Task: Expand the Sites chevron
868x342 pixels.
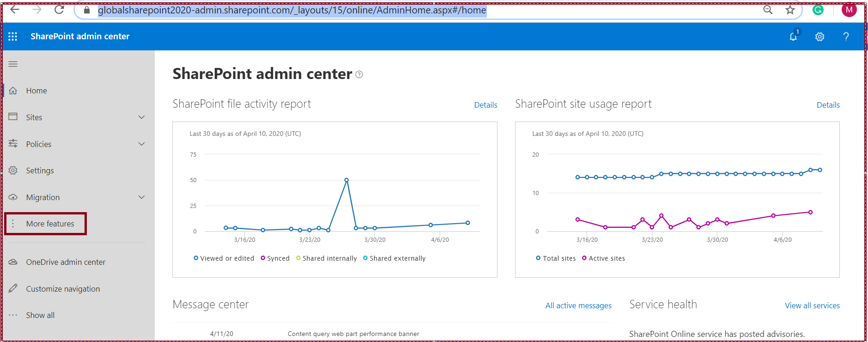Action: point(142,117)
